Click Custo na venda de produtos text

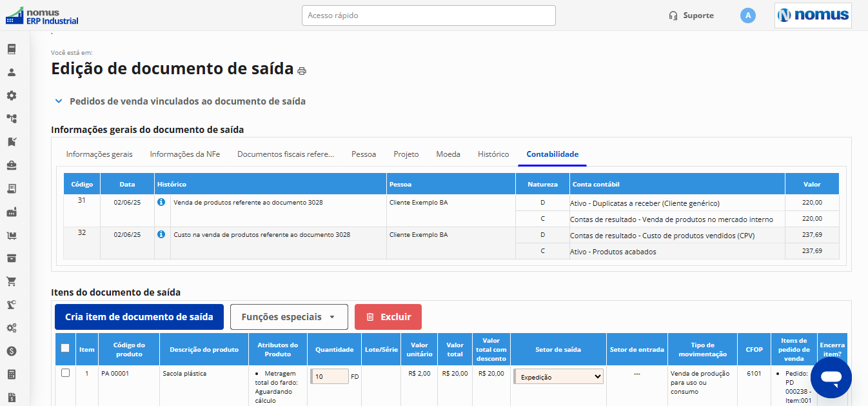point(262,234)
